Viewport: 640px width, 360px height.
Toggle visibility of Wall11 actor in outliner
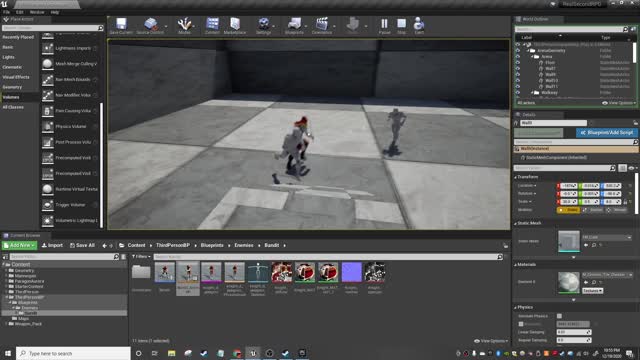tap(518, 87)
